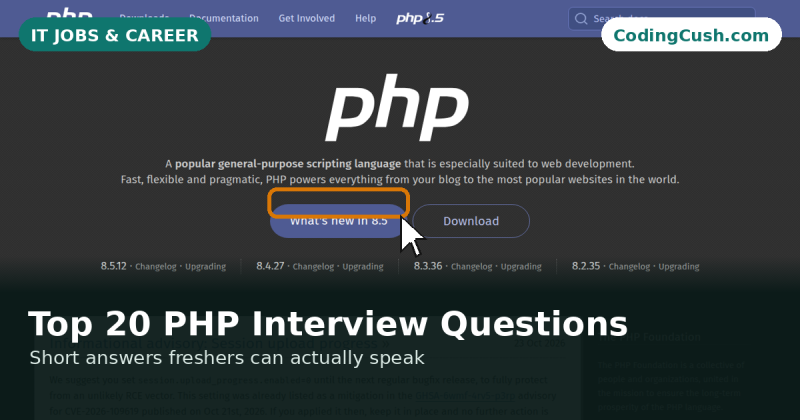Click the What's new in 8.5 button
Viewport: 800px width, 420px height.
[x=338, y=221]
